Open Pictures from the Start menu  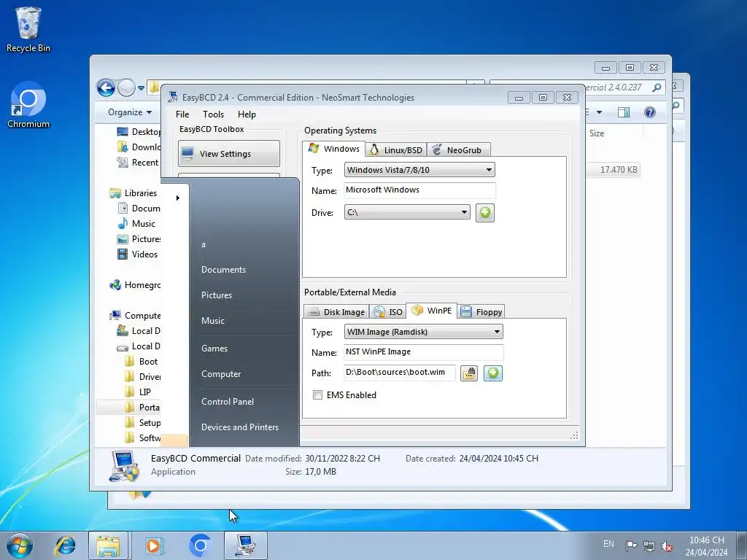click(x=217, y=295)
